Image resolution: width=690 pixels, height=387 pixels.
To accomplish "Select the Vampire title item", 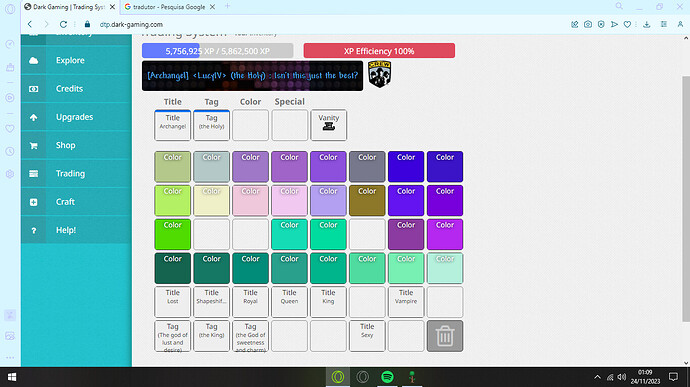I will (x=406, y=302).
